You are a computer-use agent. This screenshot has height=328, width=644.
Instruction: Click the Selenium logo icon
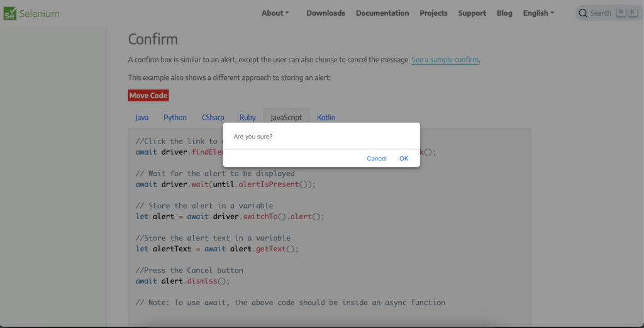point(10,13)
